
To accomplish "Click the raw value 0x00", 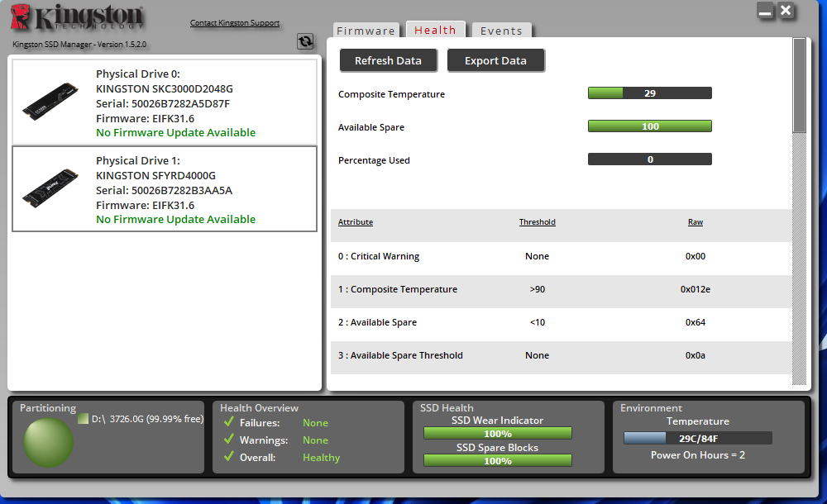I will tap(696, 256).
